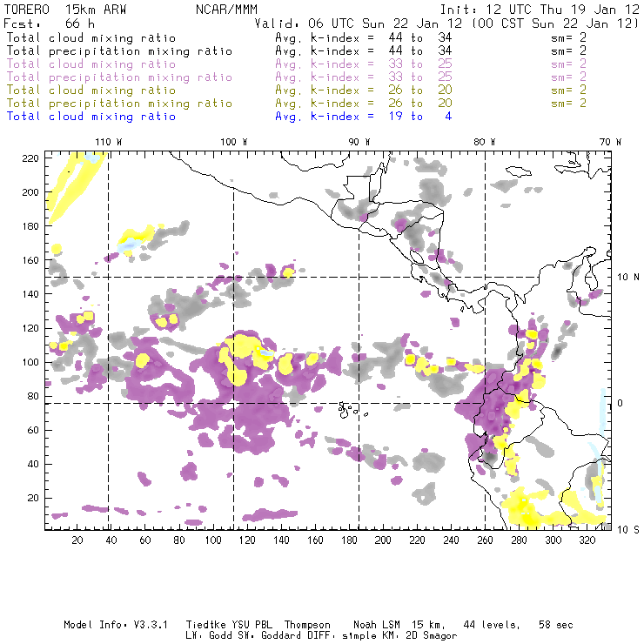The image size is (644, 644).
Task: Click the 'TORERO 15km ARW' title text
Action: (x=65, y=10)
